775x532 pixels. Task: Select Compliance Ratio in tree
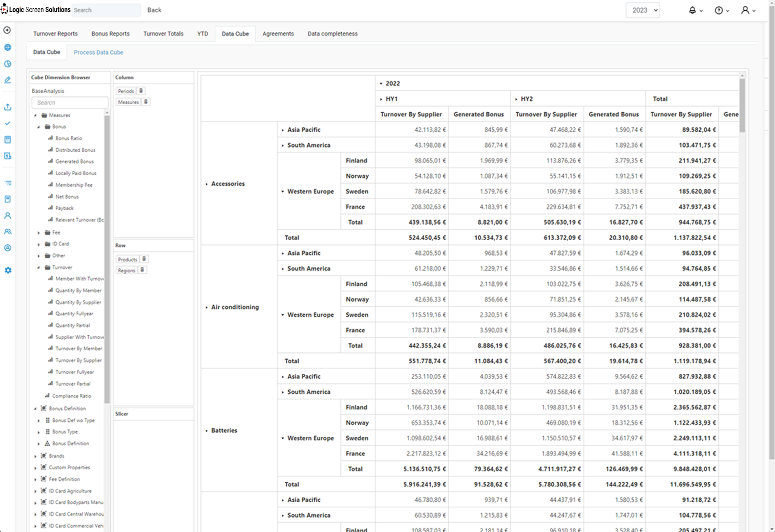pyautogui.click(x=71, y=396)
